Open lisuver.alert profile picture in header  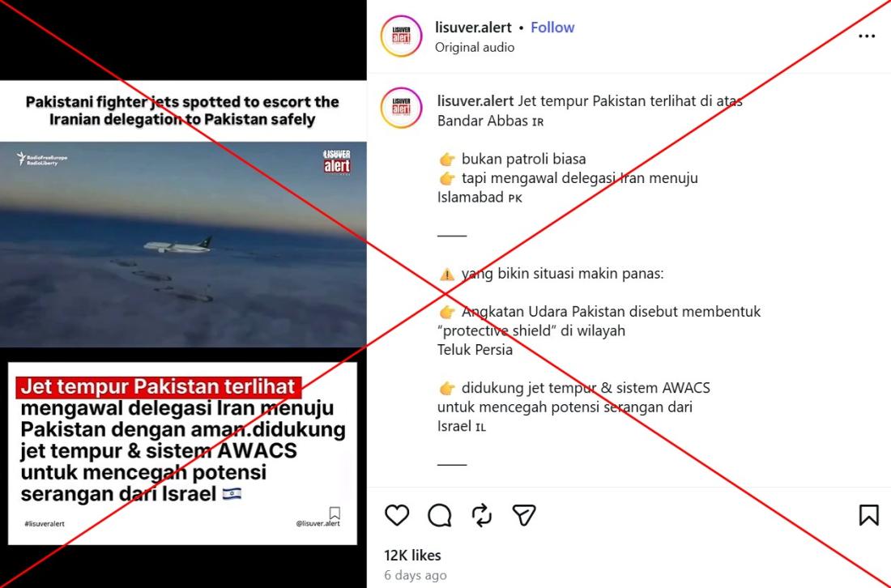point(401,36)
